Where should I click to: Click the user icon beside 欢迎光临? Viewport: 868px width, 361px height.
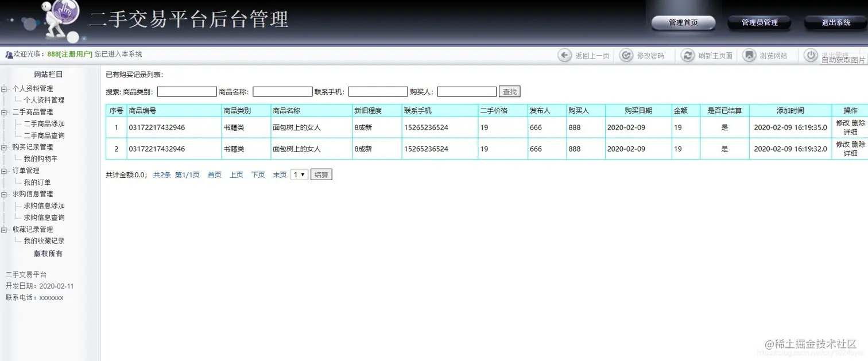click(9, 55)
